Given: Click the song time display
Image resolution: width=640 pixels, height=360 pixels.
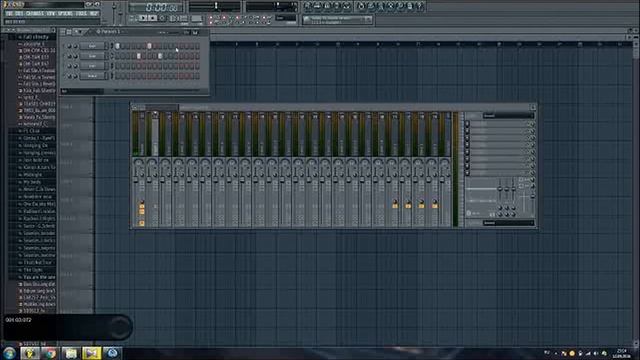Looking at the screenshot, I should [x=156, y=7].
